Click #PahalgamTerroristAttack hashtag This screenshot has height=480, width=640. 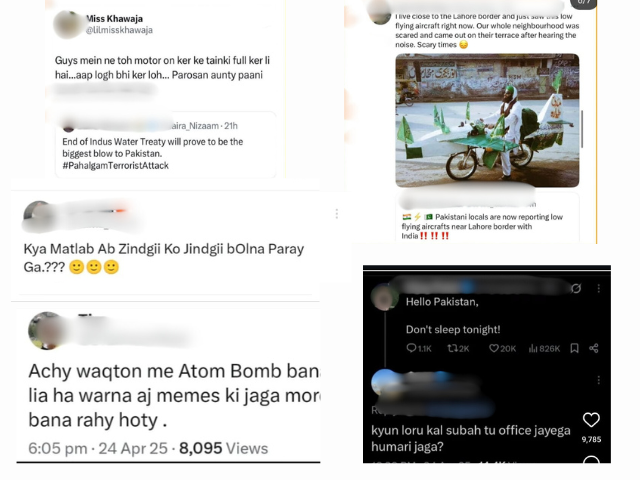pyautogui.click(x=116, y=165)
